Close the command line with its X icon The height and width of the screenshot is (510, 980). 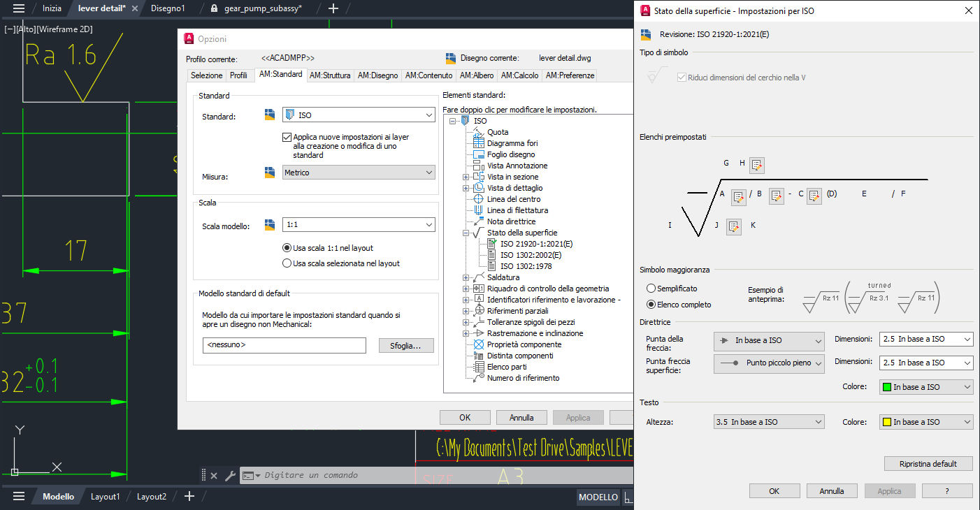pos(214,476)
